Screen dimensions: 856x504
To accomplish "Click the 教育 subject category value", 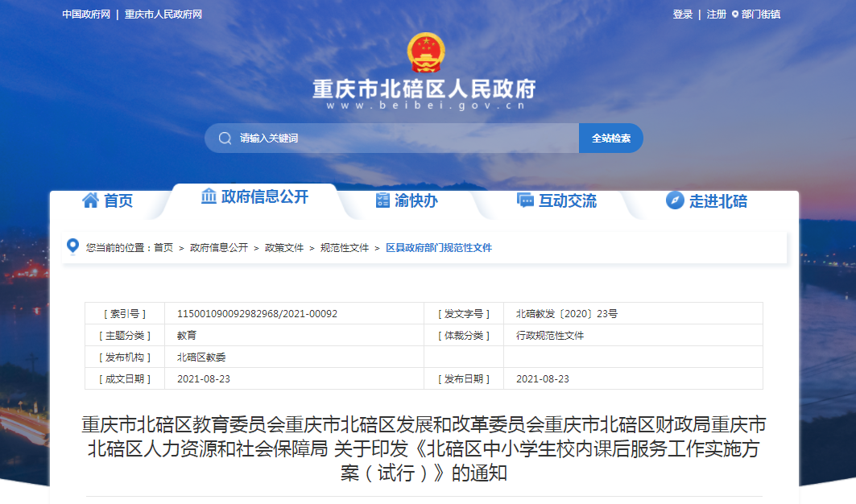I will coord(187,335).
